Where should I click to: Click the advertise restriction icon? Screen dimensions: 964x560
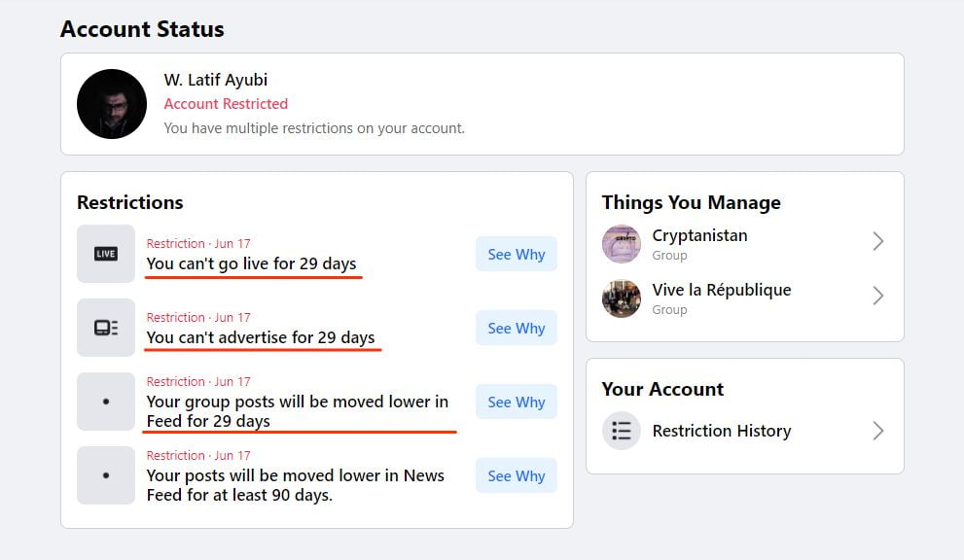point(106,328)
